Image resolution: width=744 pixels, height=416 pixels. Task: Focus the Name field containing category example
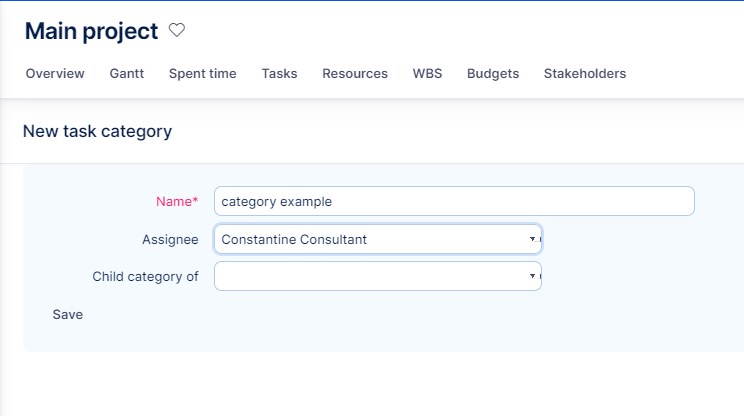(x=454, y=201)
